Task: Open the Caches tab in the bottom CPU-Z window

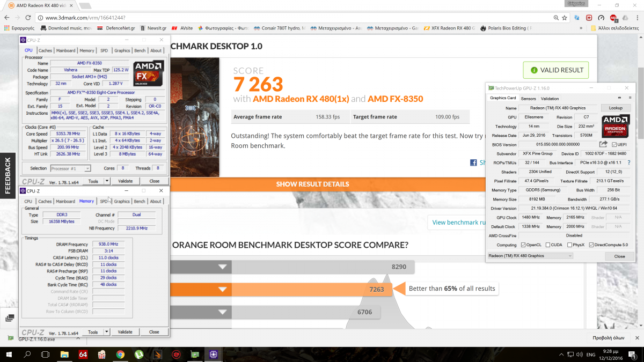Action: 45,201
